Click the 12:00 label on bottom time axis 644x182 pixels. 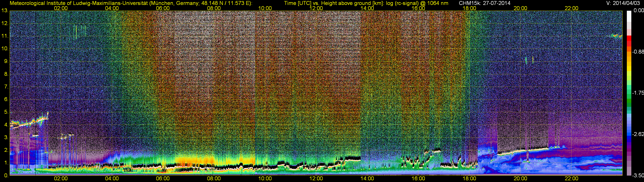pyautogui.click(x=316, y=179)
